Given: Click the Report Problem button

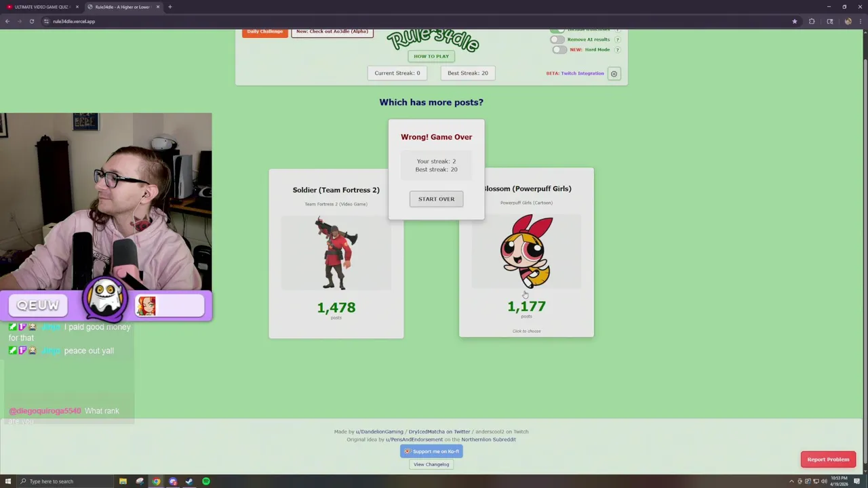Looking at the screenshot, I should click(828, 460).
